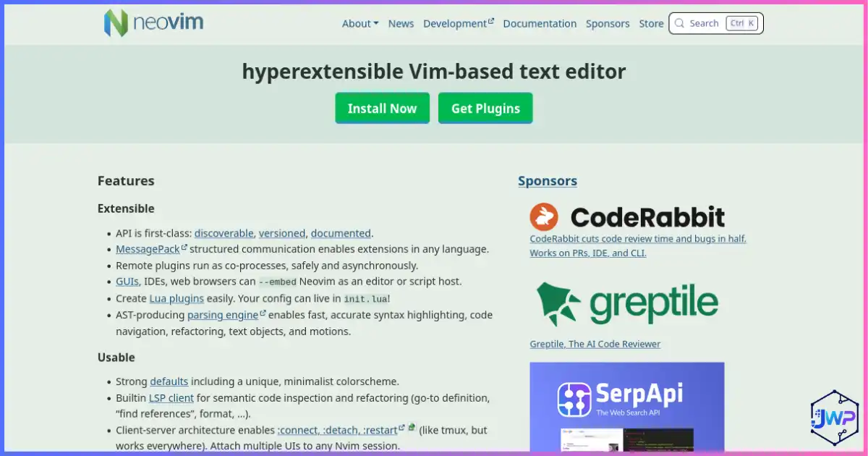
Task: Open the Greptile, The AI Code Reviewer link
Action: click(595, 344)
